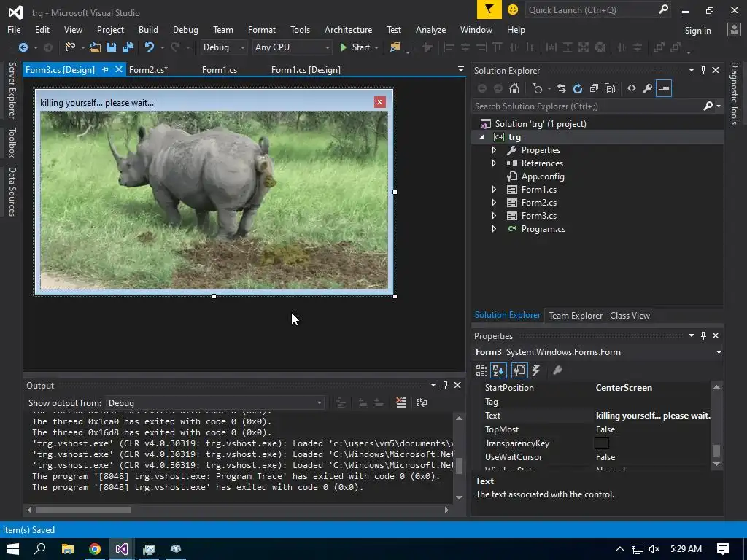The image size is (747, 560).
Task: Click the Sign in link
Action: (697, 31)
